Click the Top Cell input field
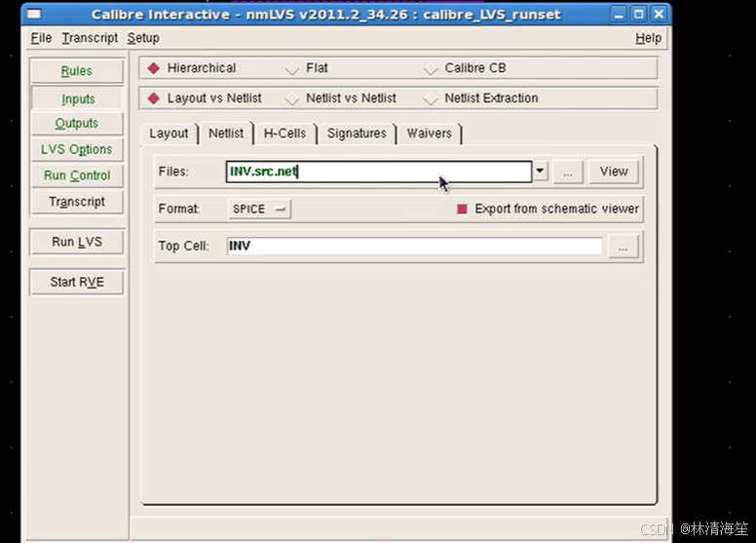 [x=414, y=246]
